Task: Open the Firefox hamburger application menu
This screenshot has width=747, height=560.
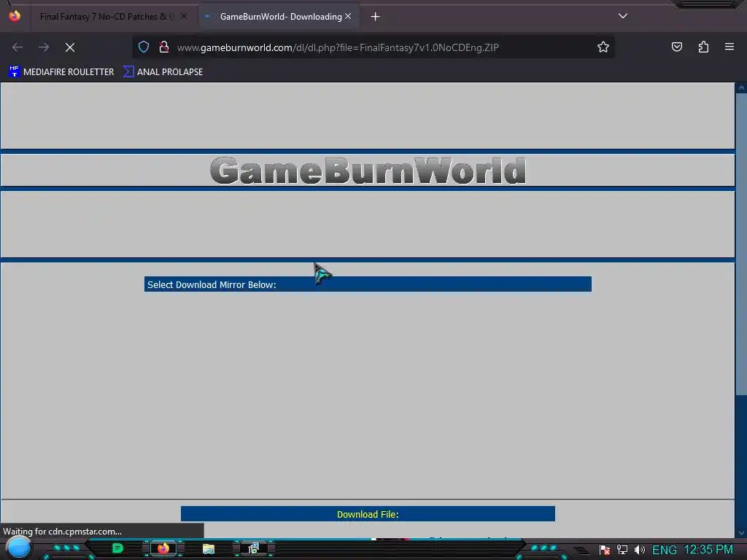Action: point(729,47)
